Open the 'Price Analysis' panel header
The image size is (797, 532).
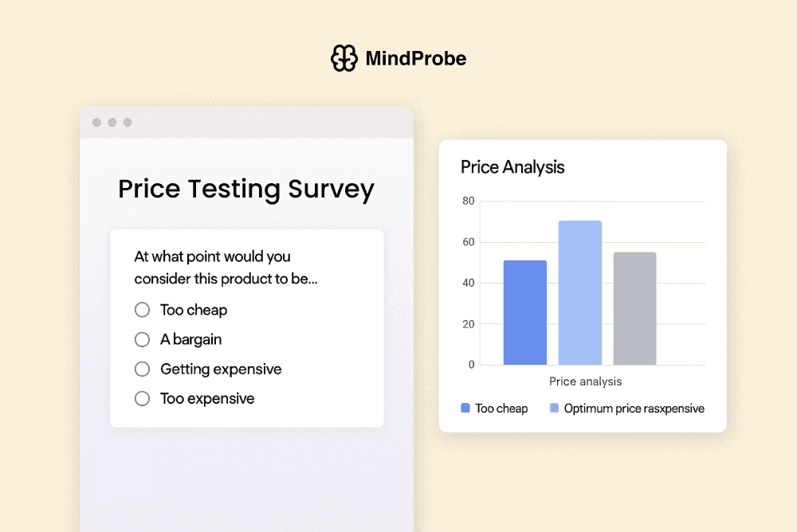tap(512, 167)
